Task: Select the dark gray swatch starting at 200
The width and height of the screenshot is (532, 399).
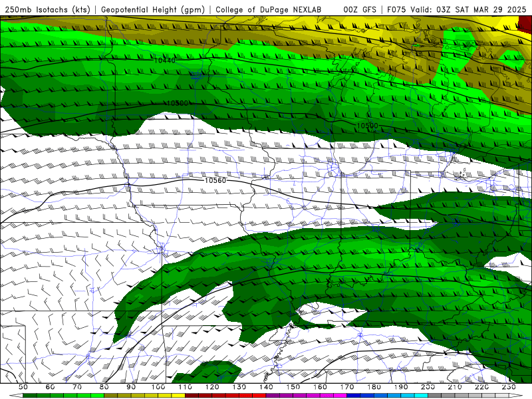Action: (435, 395)
